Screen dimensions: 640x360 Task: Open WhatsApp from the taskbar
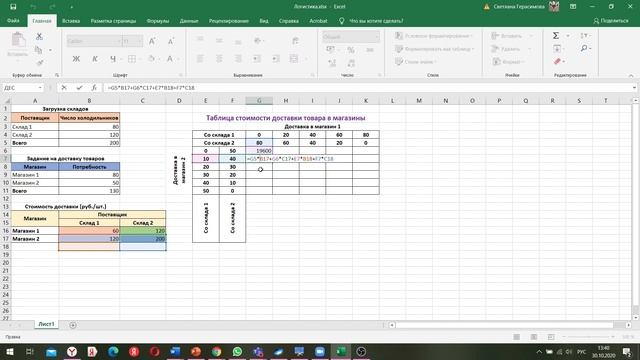click(237, 351)
